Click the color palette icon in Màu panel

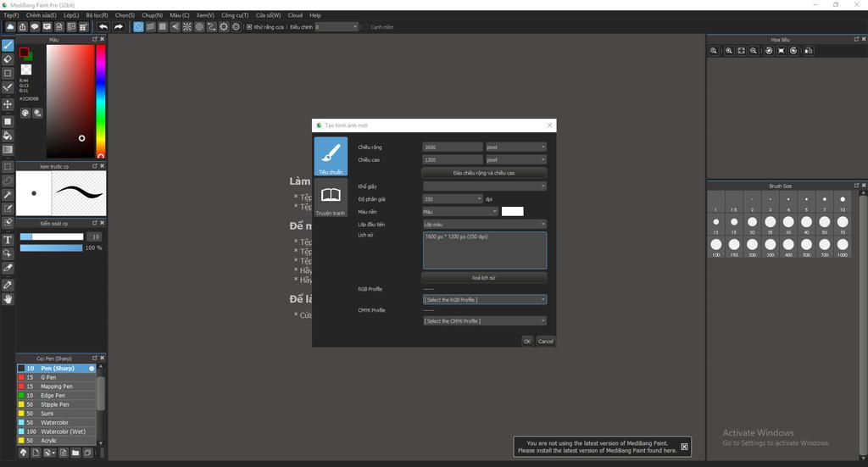[25, 113]
